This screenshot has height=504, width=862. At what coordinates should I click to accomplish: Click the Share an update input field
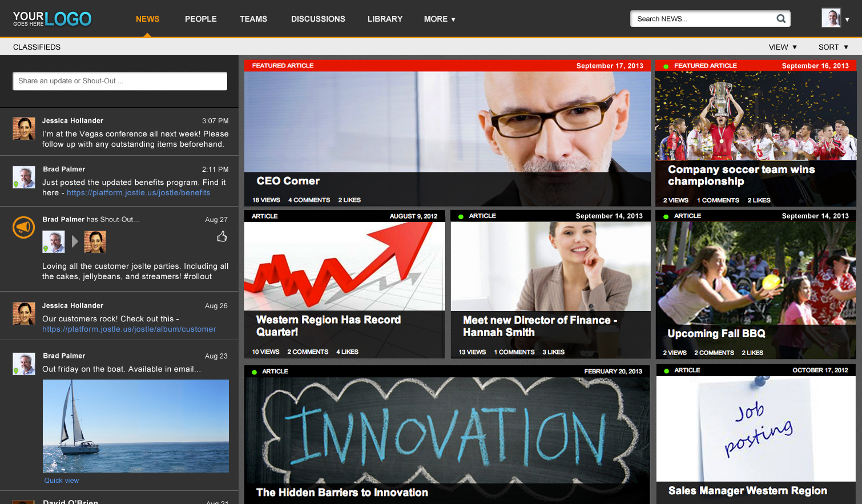tap(120, 81)
